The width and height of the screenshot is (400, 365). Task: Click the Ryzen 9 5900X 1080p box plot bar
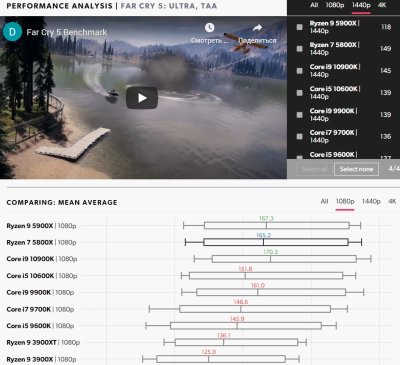[277, 226]
